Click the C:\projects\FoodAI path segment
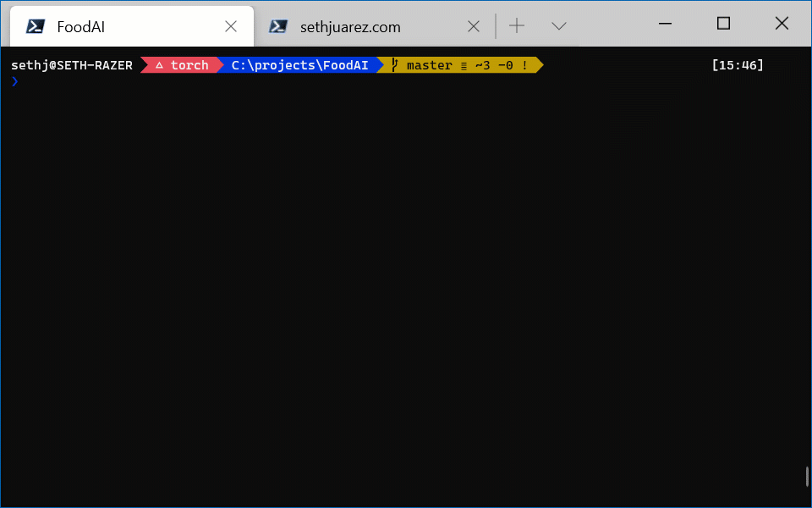Screen dimensions: 812x508 [299, 65]
